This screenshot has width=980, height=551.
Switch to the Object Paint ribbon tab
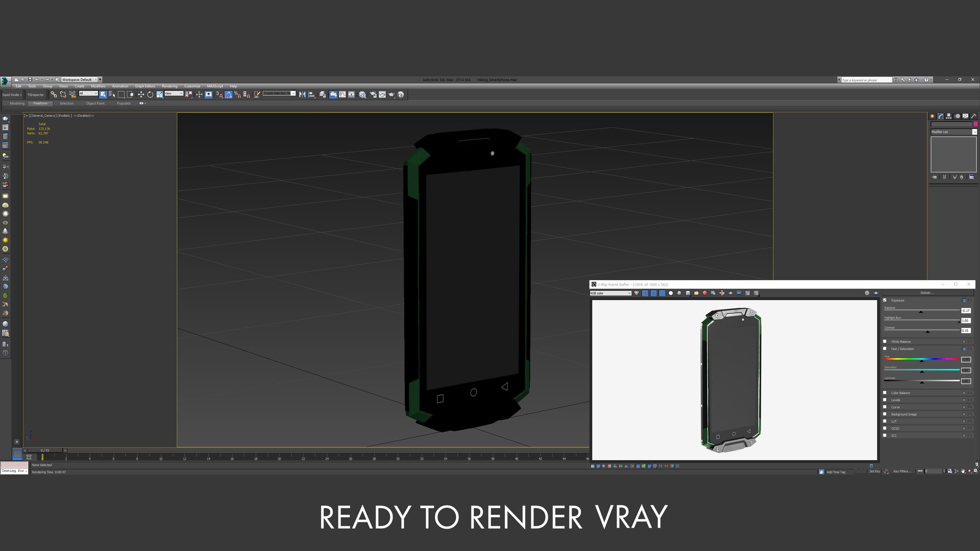coord(95,104)
